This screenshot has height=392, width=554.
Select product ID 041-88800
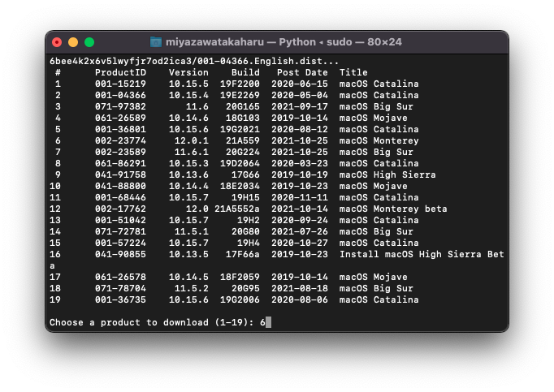tap(120, 186)
